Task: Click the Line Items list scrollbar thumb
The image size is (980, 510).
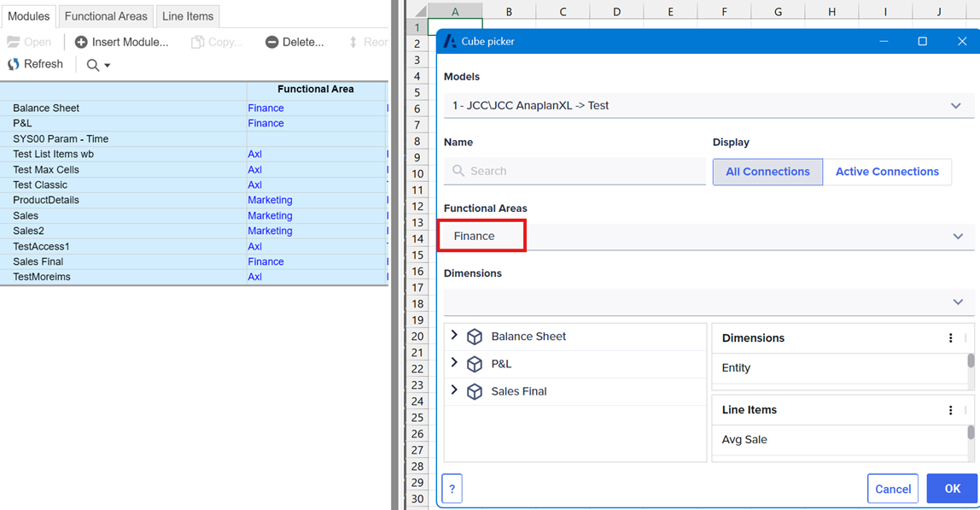Action: tap(971, 432)
